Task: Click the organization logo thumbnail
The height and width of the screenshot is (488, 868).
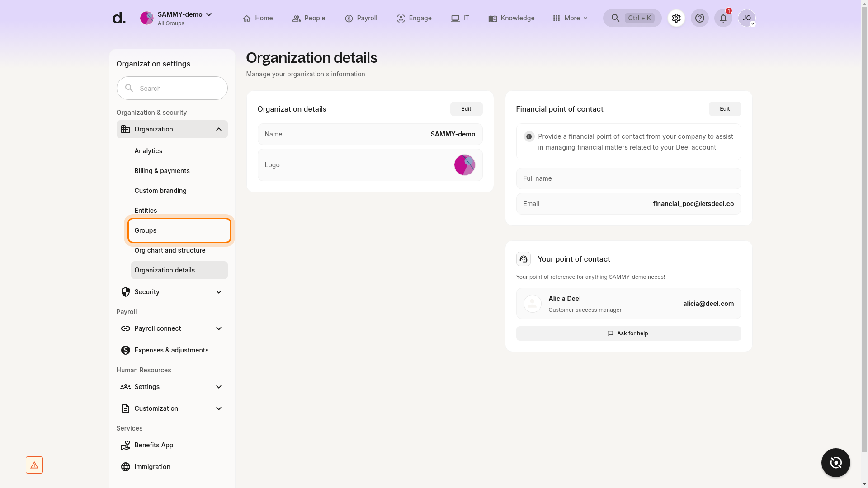Action: tap(464, 164)
